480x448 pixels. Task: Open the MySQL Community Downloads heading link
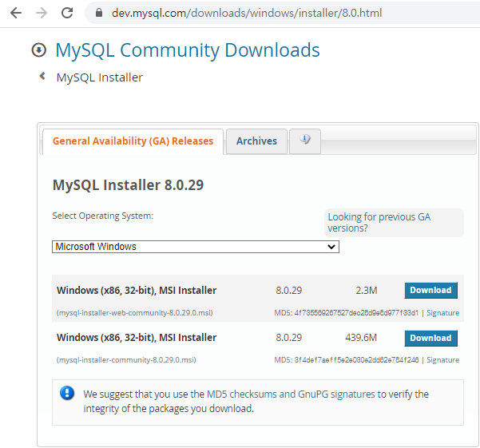click(x=188, y=50)
